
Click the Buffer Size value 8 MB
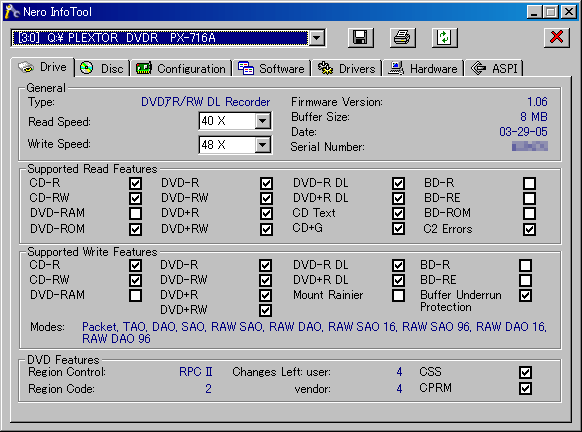pyautogui.click(x=534, y=117)
